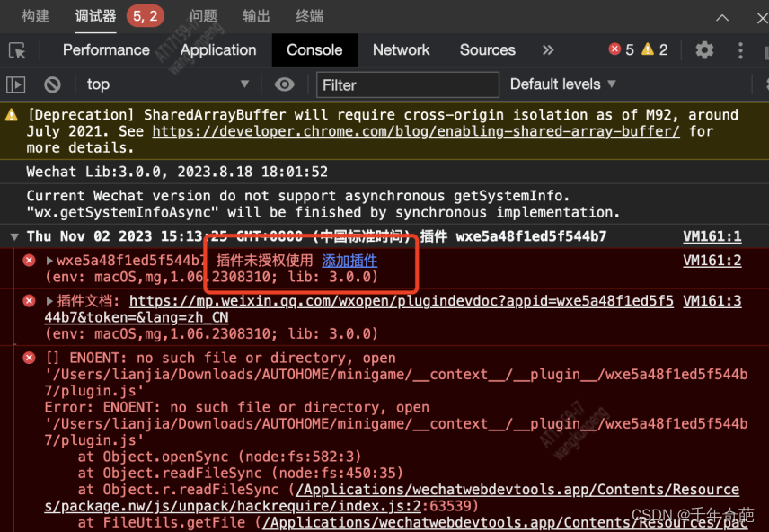This screenshot has height=532, width=769.
Task: Open the enabling-shared-array-buffer blog link
Action: 416,131
